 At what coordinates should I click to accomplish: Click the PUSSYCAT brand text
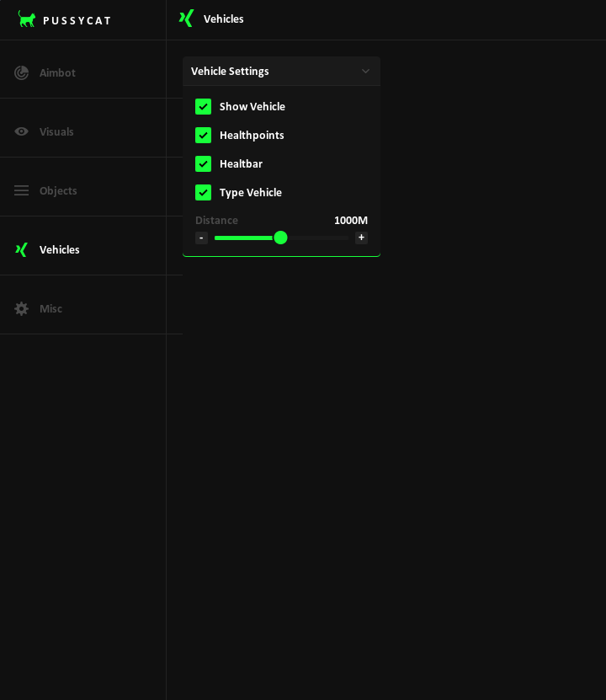point(77,20)
